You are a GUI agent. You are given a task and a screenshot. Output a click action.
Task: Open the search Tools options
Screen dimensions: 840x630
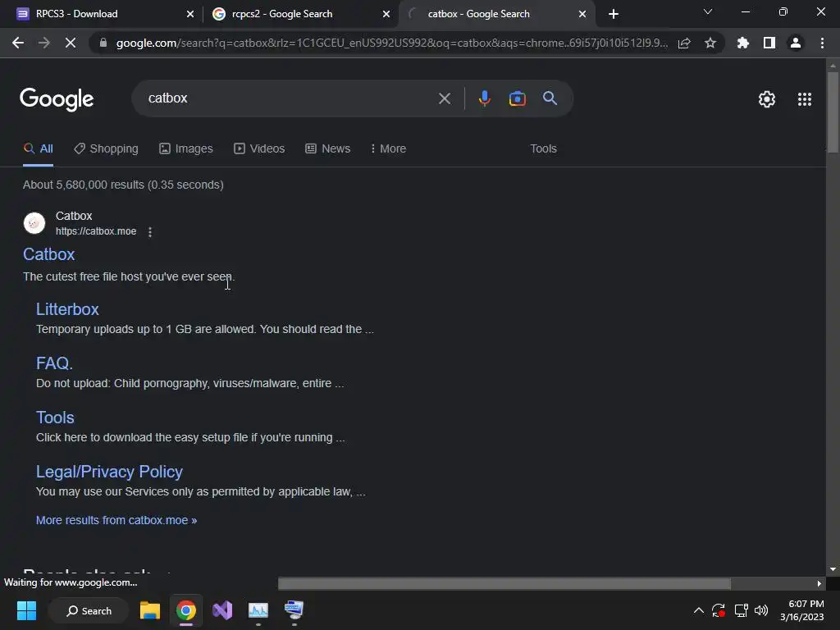click(543, 148)
